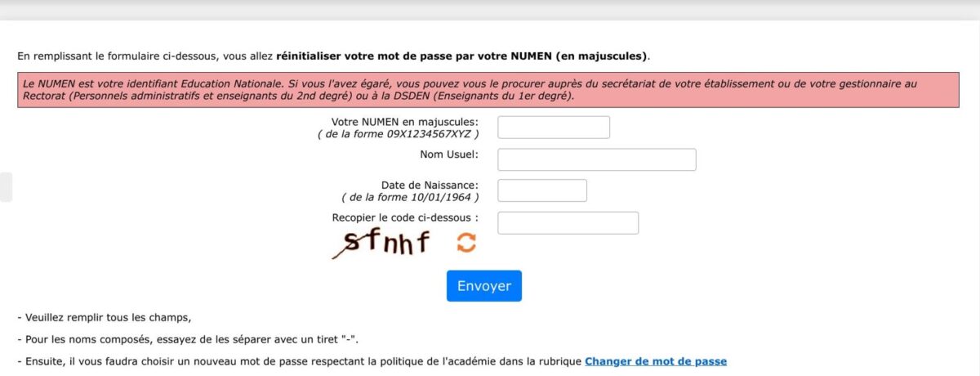This screenshot has height=376, width=980.
Task: Click the Pour les noms composés note
Action: tap(188, 339)
